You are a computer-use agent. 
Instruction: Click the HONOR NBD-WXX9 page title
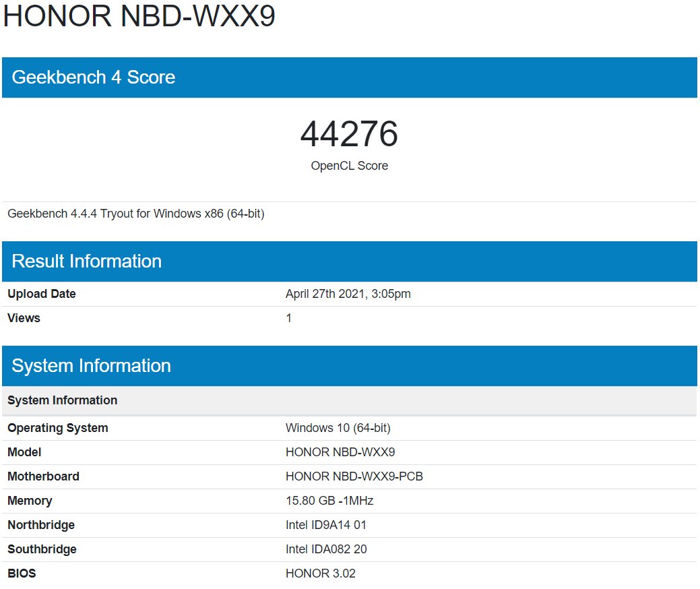click(139, 15)
